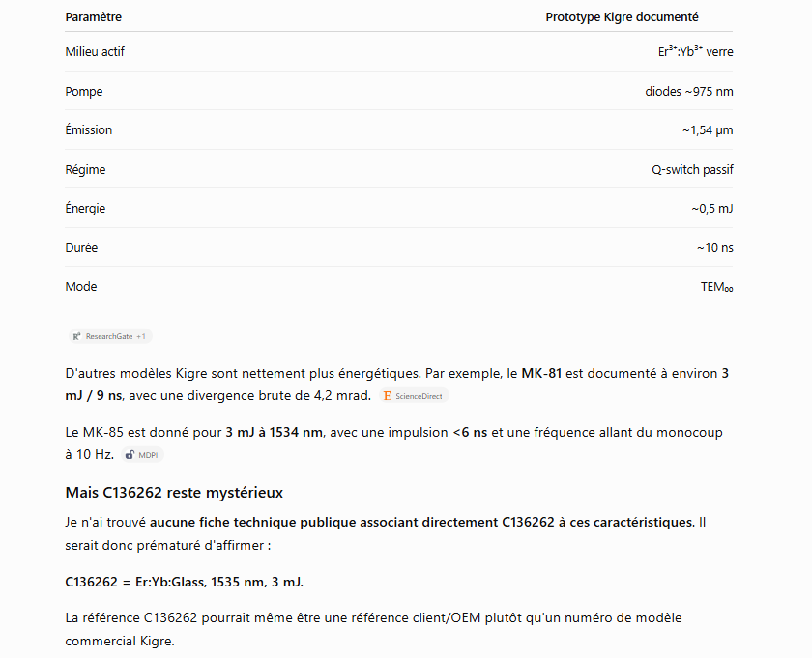
Task: Click the Paramètre column header
Action: [x=93, y=17]
